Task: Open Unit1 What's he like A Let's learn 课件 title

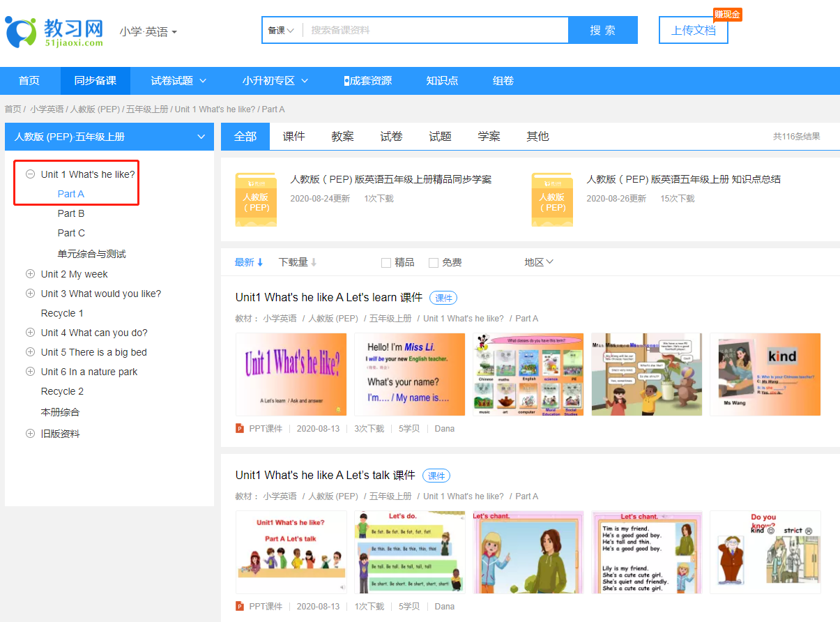Action: (x=329, y=298)
